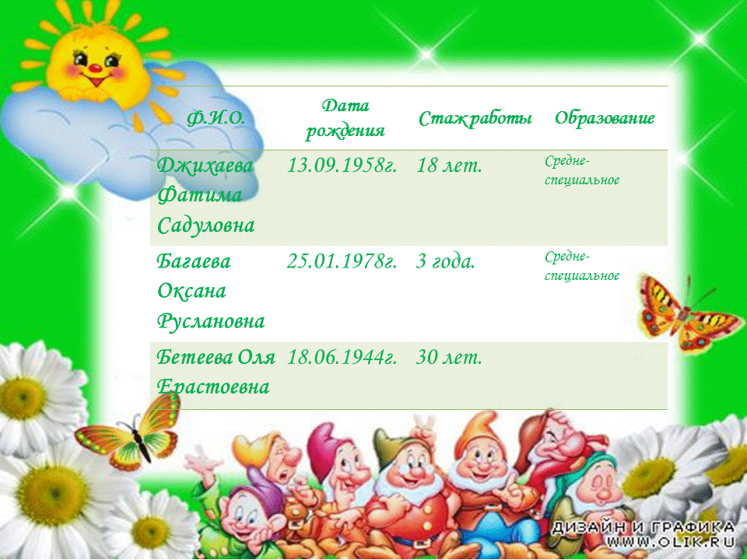747x560 pixels.
Task: Select the experience cell 18 лет.
Action: (449, 165)
